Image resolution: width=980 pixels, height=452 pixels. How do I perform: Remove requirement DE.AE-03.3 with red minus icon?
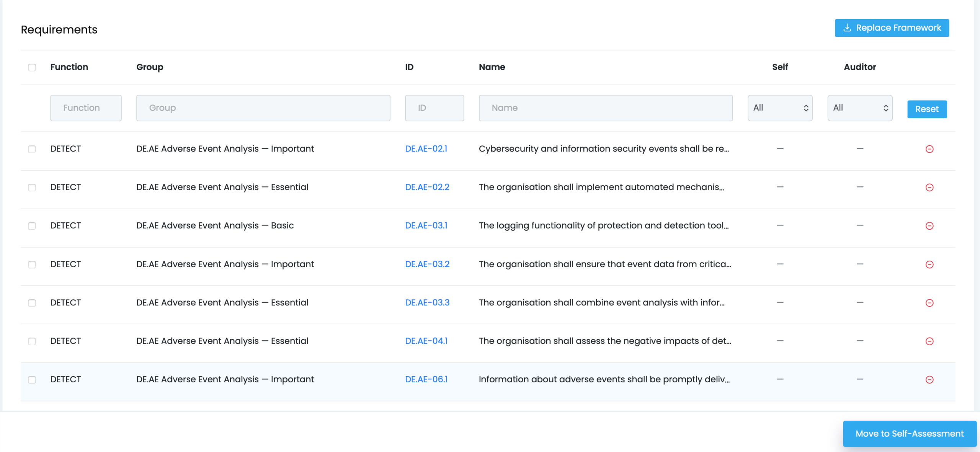929,303
